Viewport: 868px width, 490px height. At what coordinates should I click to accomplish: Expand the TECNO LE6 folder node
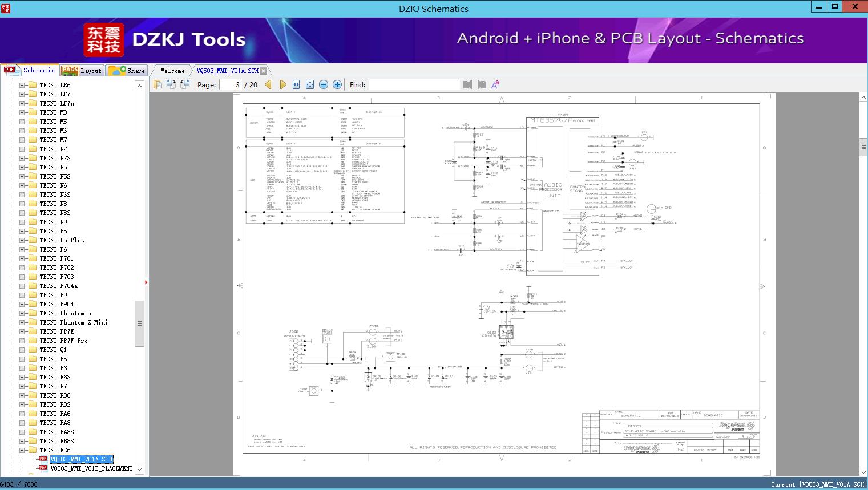click(x=22, y=85)
